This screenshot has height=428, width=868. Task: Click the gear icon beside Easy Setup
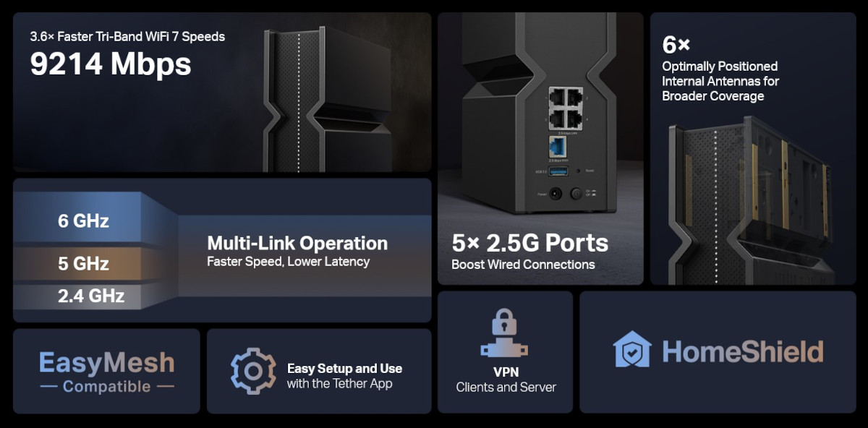[253, 371]
